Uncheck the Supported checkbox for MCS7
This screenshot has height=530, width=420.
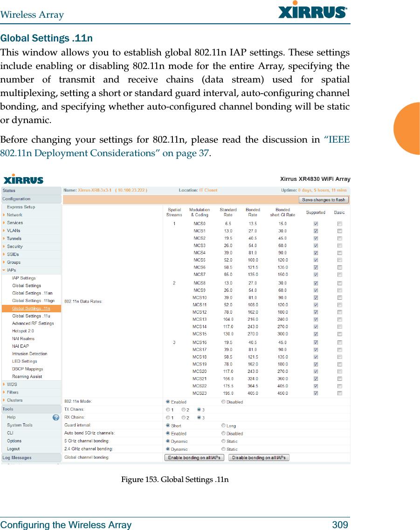point(316,275)
